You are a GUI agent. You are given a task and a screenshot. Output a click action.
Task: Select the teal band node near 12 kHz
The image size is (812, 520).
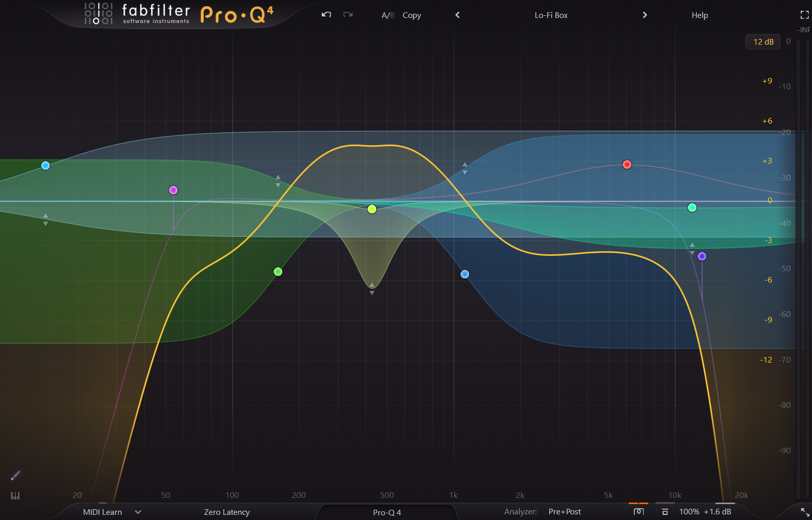(x=692, y=208)
